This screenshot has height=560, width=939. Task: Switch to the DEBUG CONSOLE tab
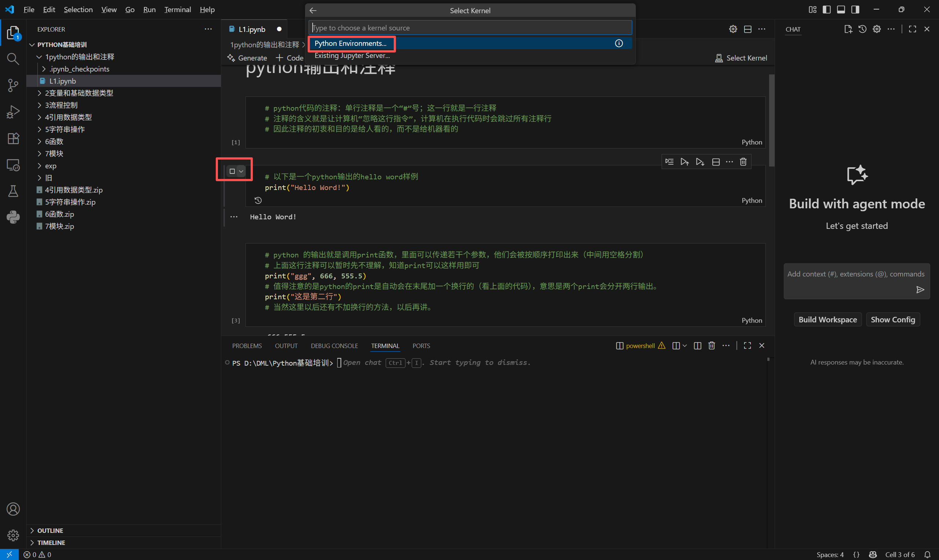coord(334,346)
